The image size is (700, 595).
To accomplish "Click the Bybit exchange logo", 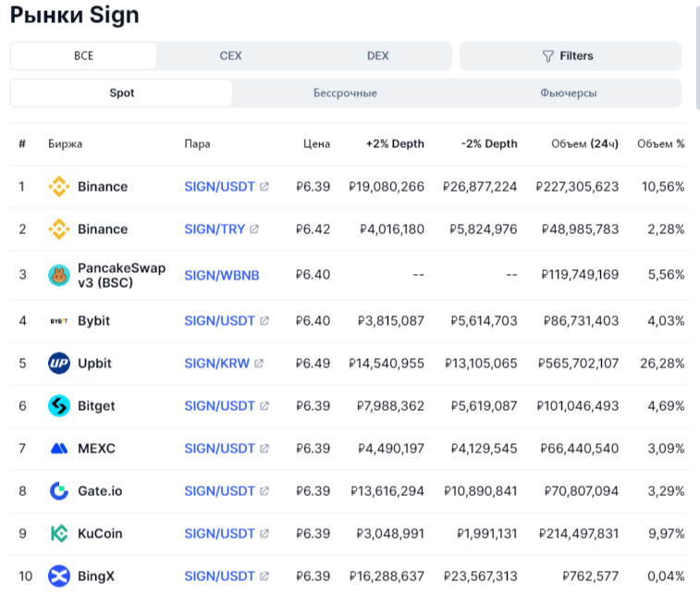I will click(x=59, y=321).
